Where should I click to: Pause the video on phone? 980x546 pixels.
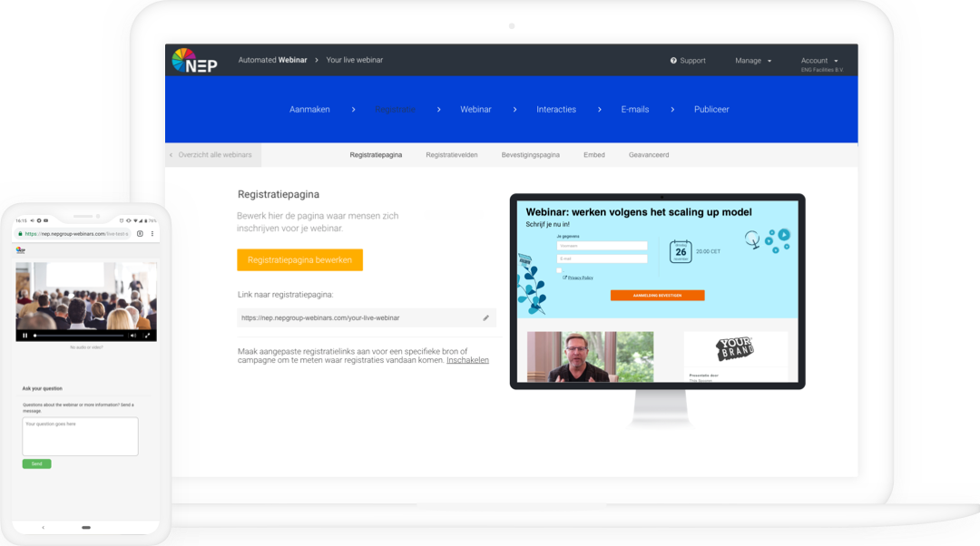coord(25,336)
